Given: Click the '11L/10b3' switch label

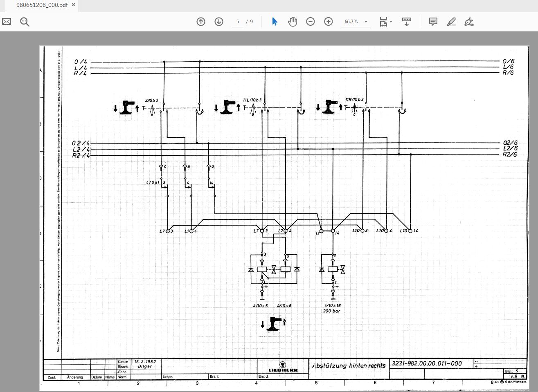Looking at the screenshot, I should point(252,100).
